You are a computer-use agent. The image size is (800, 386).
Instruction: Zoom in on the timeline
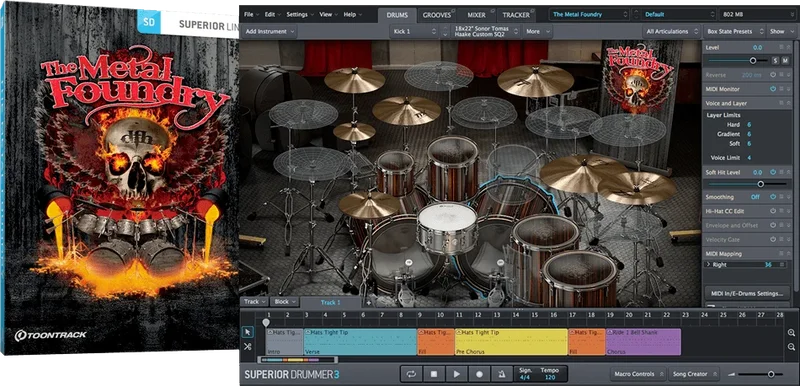coord(791,332)
